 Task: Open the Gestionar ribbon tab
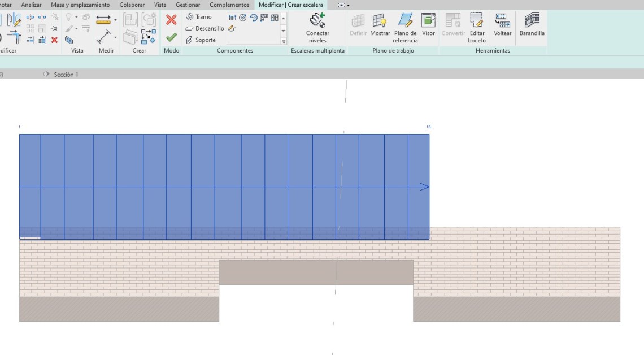coord(188,5)
